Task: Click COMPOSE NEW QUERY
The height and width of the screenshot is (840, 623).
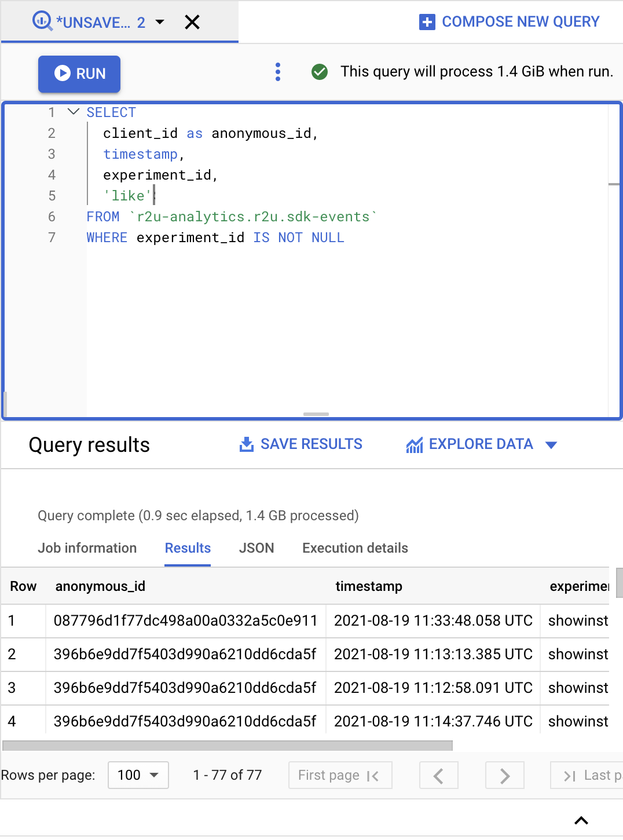Action: [520, 21]
